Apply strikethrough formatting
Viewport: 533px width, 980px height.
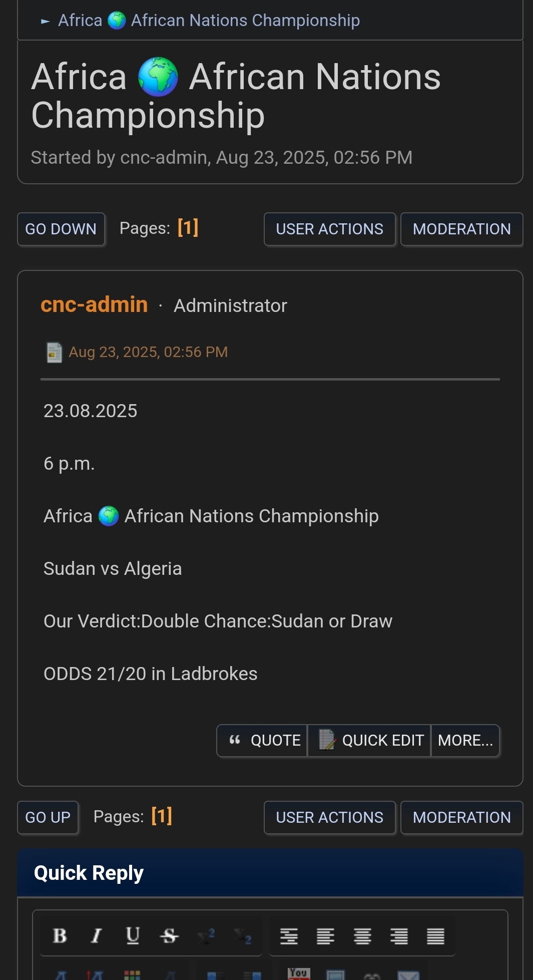pyautogui.click(x=169, y=935)
